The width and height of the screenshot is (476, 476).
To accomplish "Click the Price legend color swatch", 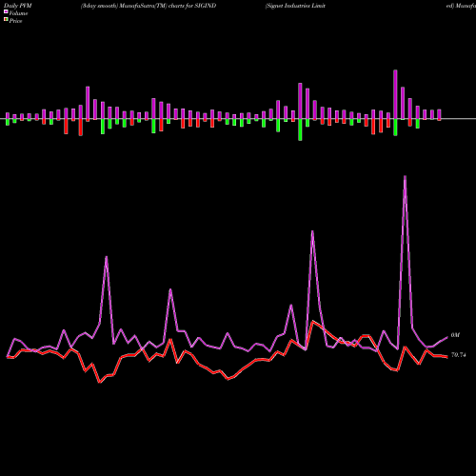I will [6, 20].
